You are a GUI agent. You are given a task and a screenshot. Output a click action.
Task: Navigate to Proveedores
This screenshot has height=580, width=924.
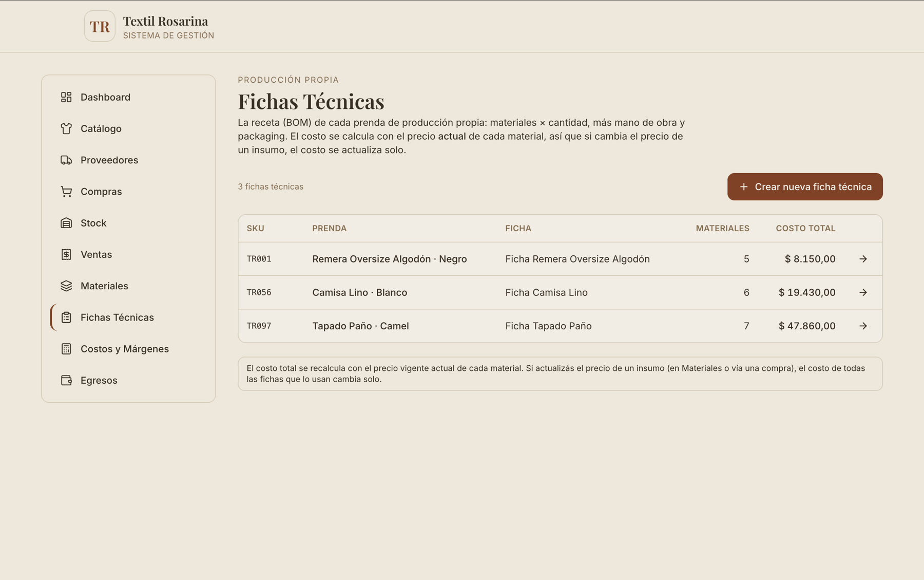[x=128, y=160]
